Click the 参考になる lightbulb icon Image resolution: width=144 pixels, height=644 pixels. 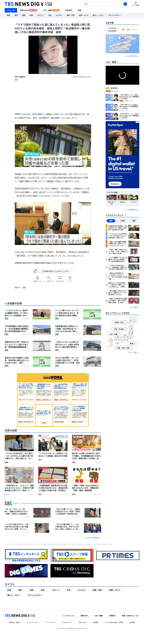38,277
